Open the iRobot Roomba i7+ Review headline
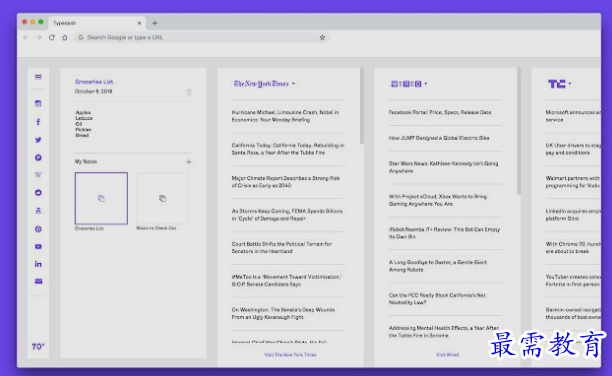Screen dimensions: 612x376 click(444, 233)
